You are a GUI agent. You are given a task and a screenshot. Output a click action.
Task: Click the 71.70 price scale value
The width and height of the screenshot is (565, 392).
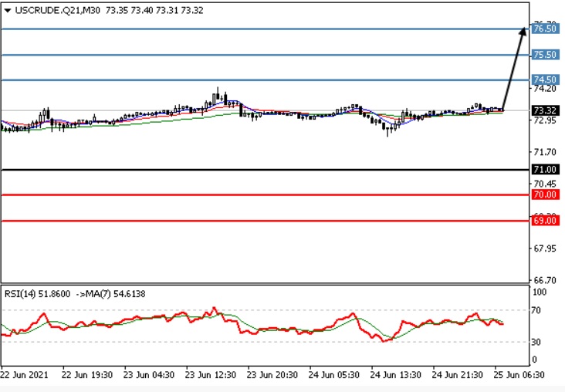(x=545, y=153)
